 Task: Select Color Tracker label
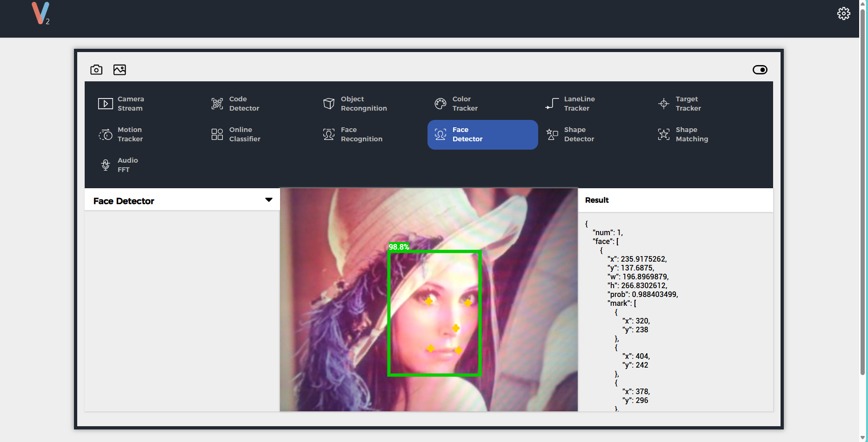pos(465,104)
